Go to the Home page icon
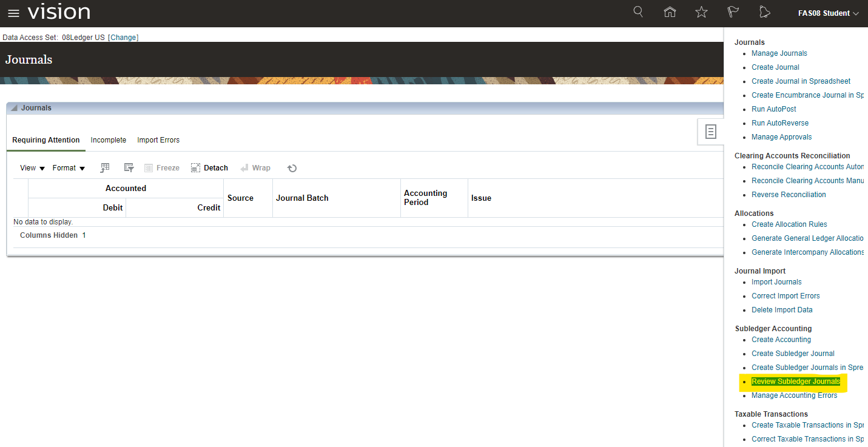The width and height of the screenshot is (868, 447). point(670,12)
